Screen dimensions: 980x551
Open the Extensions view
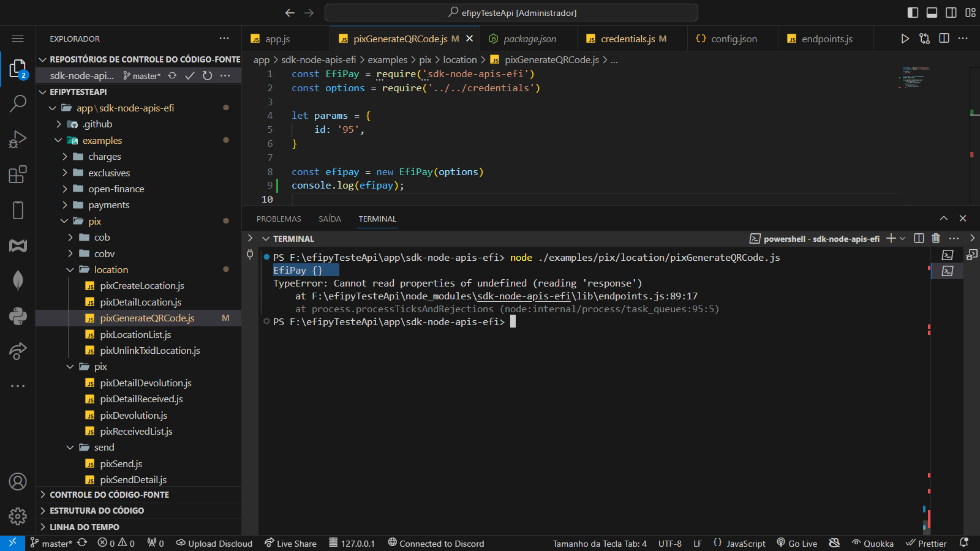click(x=18, y=174)
